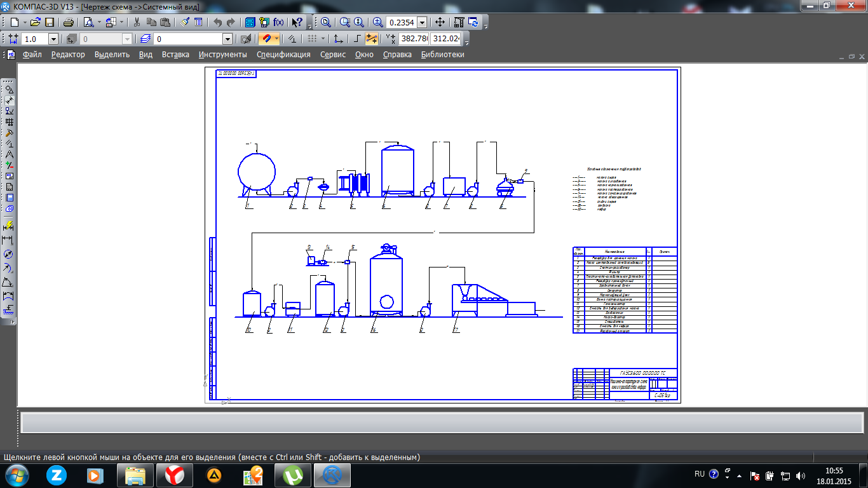Choose the auto-dimension lightning tool
This screenshot has width=868, height=488.
coord(8,226)
